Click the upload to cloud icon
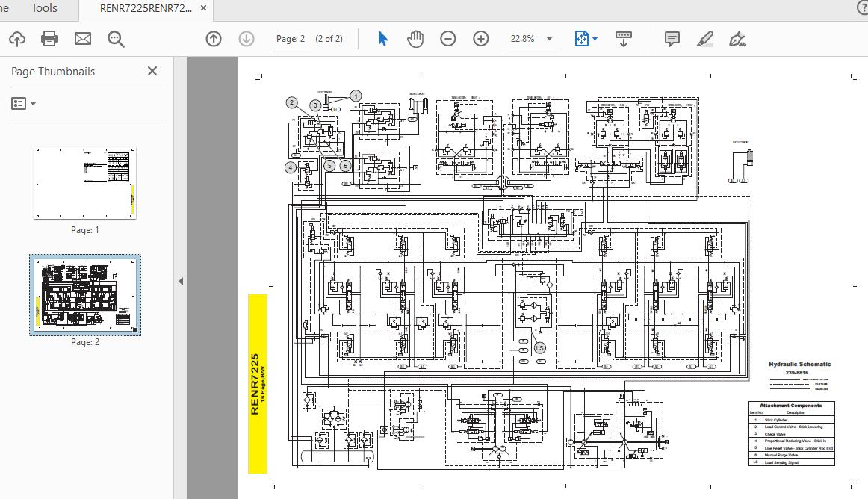This screenshot has height=499, width=868. [x=17, y=39]
